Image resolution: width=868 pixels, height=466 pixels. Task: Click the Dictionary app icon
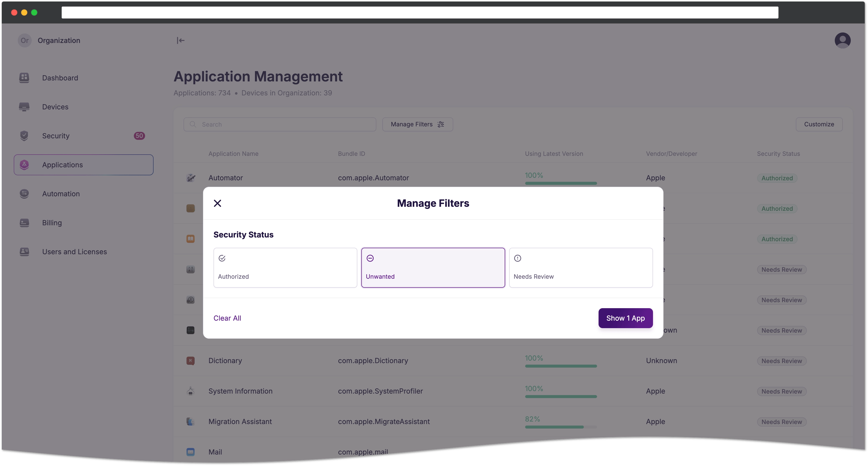pyautogui.click(x=190, y=361)
